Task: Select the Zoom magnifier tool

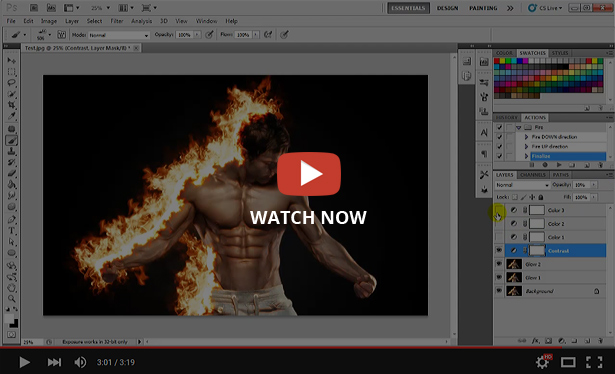Action: point(11,299)
